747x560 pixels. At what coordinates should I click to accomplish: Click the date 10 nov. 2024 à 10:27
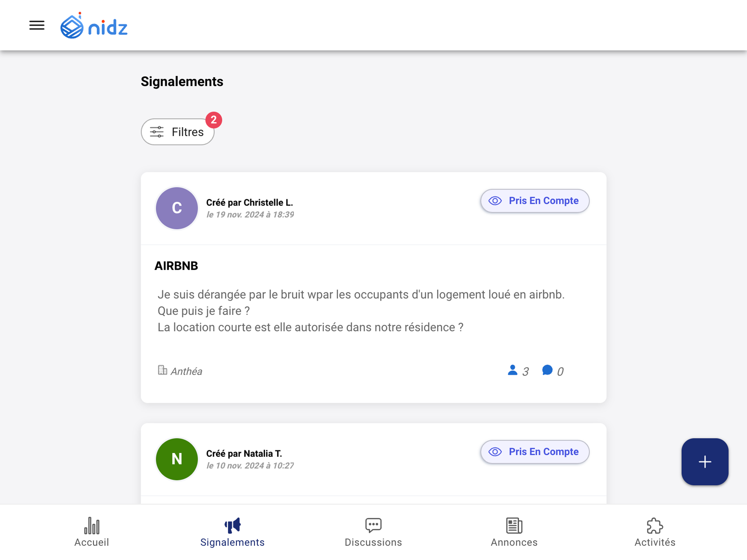pyautogui.click(x=250, y=466)
